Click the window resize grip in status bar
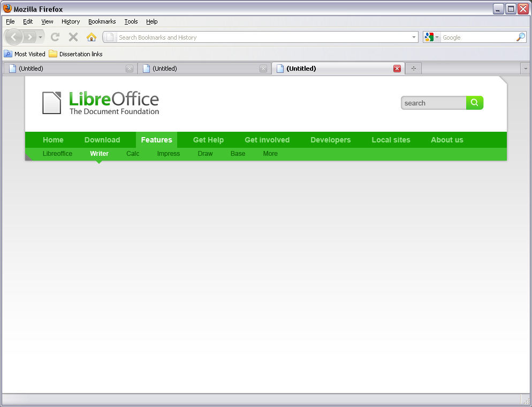Viewport: 532px width, 407px height. (x=526, y=401)
